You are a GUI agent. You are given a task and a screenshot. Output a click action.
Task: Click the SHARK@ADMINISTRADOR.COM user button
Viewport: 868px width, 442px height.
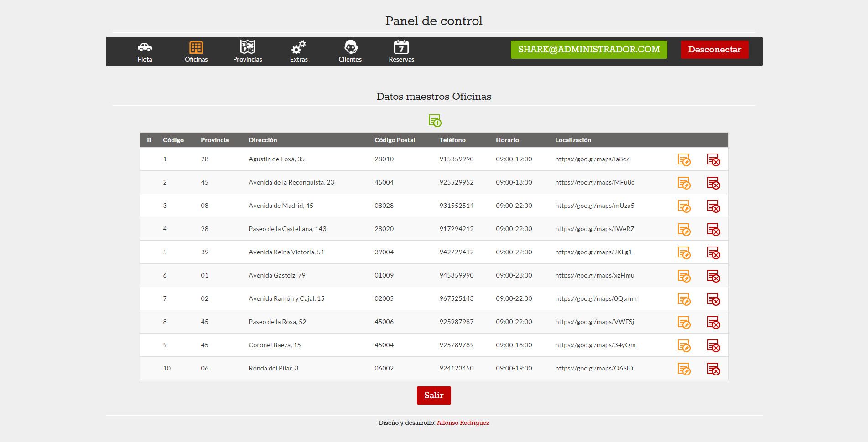pos(588,50)
